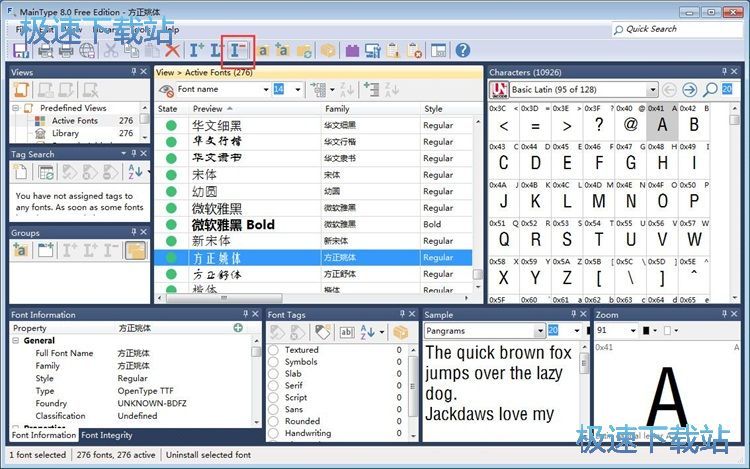Toggle the Handwriting tag radio button
Image resolution: width=750 pixels, height=469 pixels.
(273, 433)
